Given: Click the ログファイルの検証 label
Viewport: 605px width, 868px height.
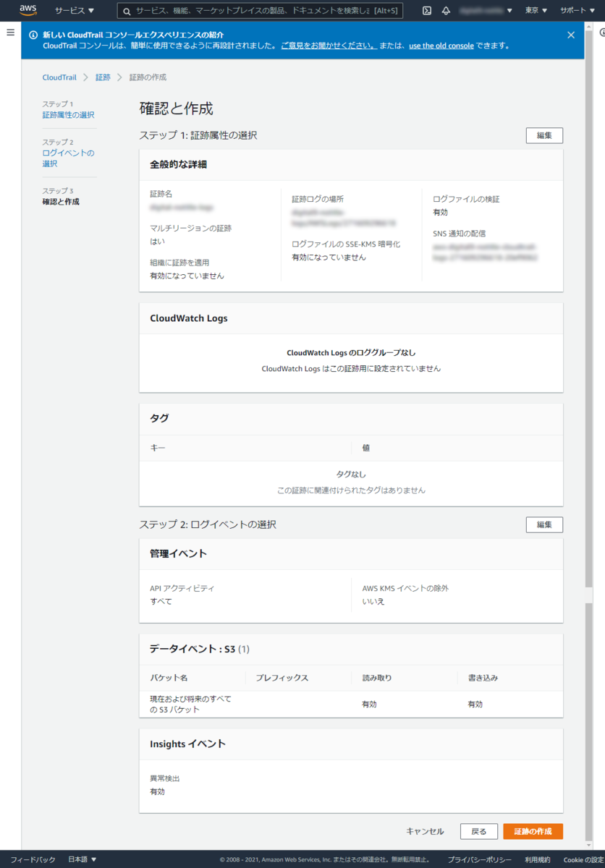Looking at the screenshot, I should coord(466,199).
